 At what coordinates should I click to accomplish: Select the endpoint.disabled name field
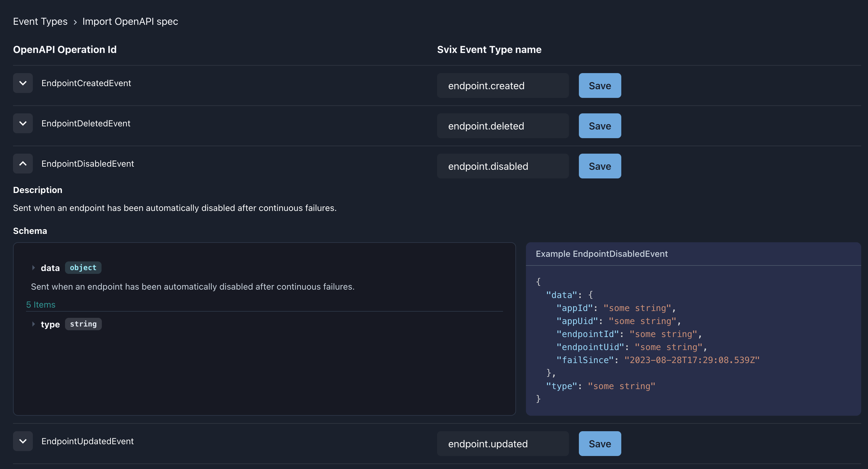pos(502,166)
